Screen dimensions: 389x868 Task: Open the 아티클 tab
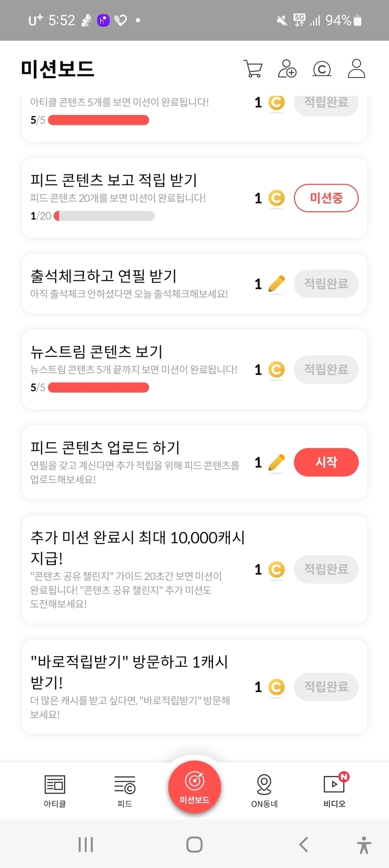pyautogui.click(x=55, y=791)
